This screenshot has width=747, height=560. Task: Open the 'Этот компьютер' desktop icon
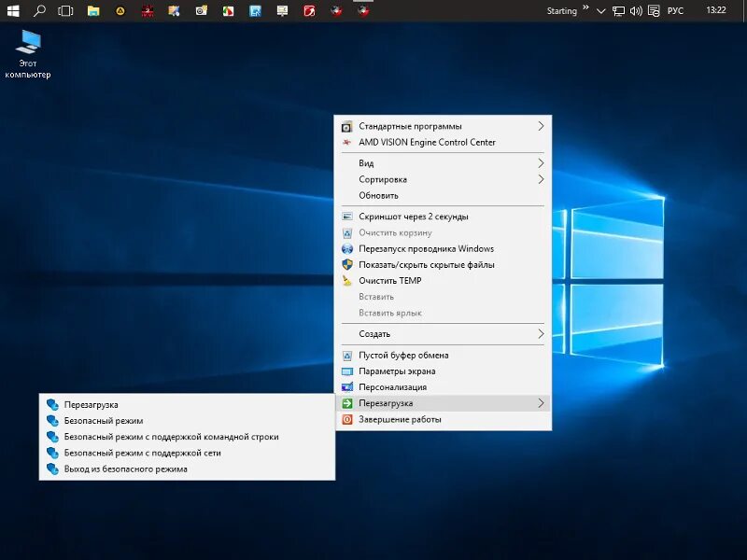point(28,54)
